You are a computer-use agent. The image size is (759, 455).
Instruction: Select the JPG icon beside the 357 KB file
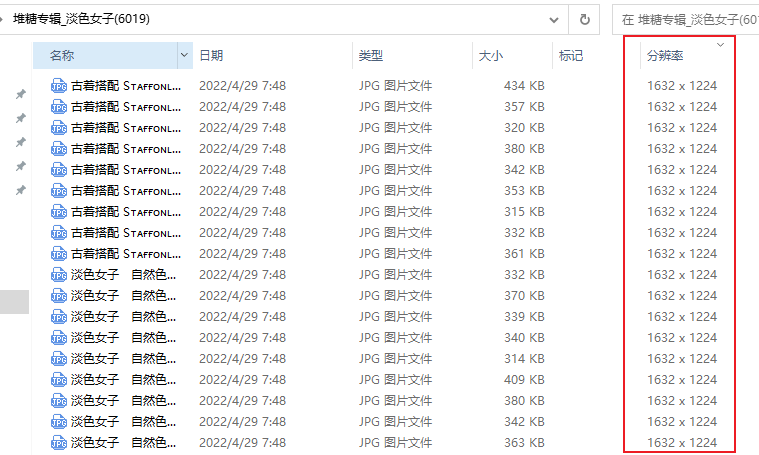(59, 106)
